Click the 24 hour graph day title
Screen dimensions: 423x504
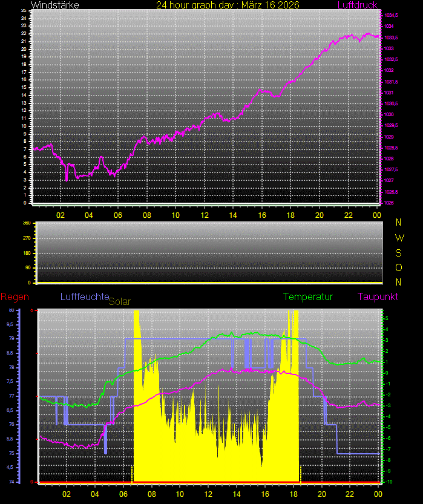[228, 5]
